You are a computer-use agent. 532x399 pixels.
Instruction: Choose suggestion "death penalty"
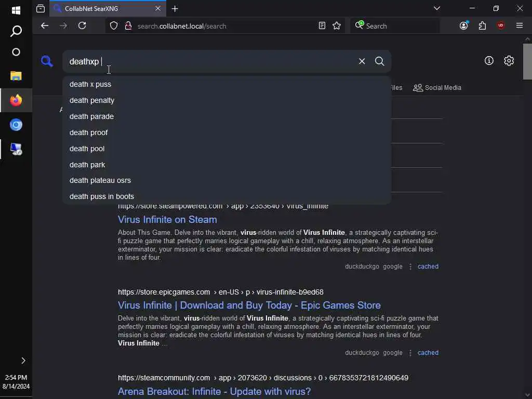pyautogui.click(x=227, y=100)
